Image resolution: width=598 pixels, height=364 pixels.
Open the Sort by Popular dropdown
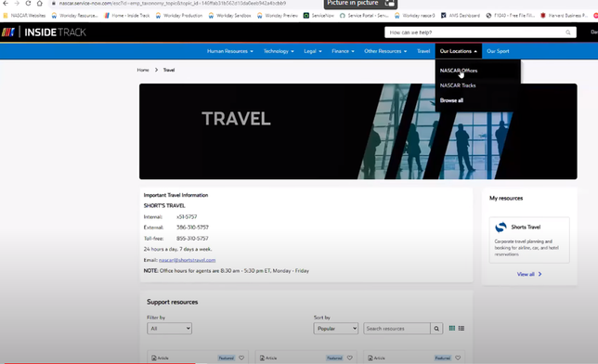335,328
